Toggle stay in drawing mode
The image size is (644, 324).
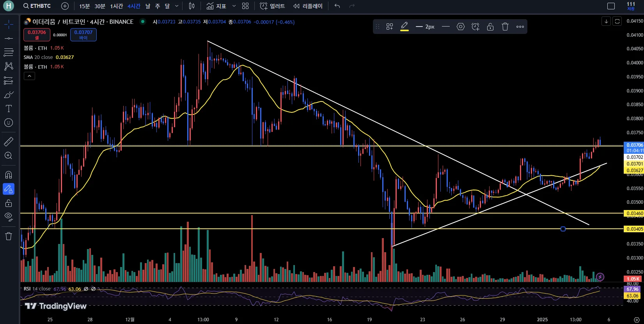pos(9,189)
